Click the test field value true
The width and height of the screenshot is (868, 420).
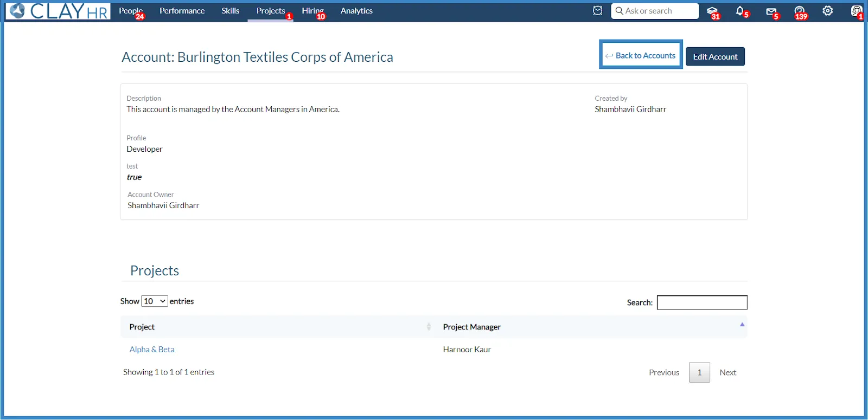[x=134, y=177]
